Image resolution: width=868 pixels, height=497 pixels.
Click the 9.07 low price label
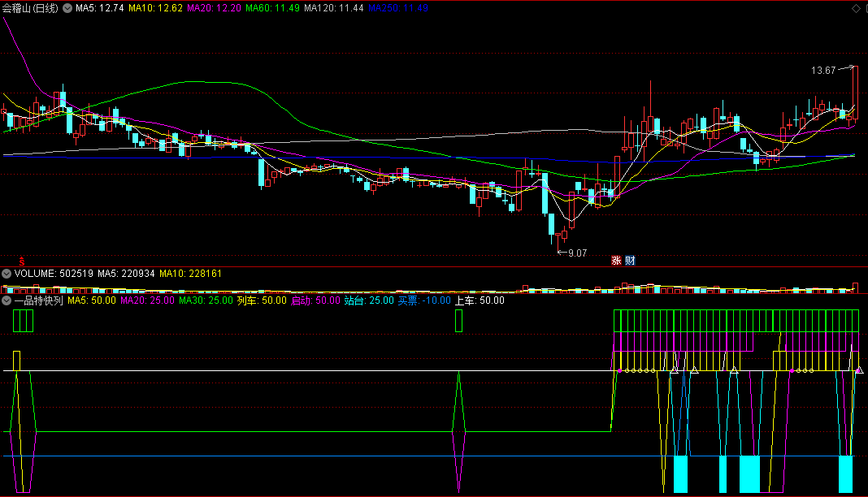coord(577,253)
